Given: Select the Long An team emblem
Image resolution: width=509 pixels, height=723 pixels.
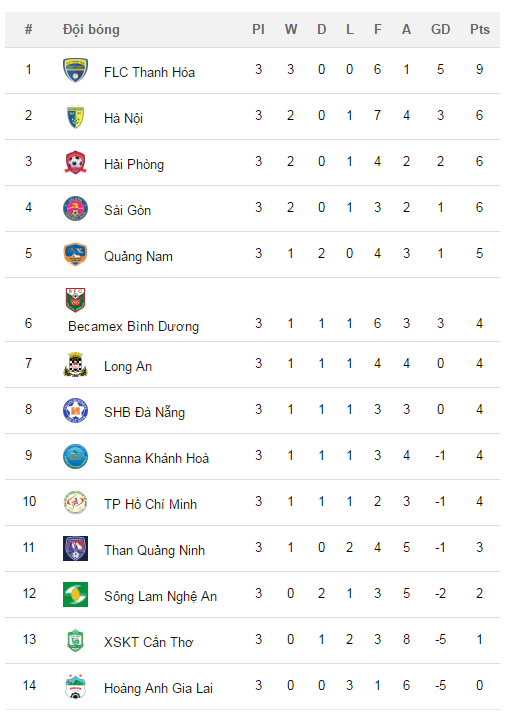Looking at the screenshot, I should pos(75,364).
